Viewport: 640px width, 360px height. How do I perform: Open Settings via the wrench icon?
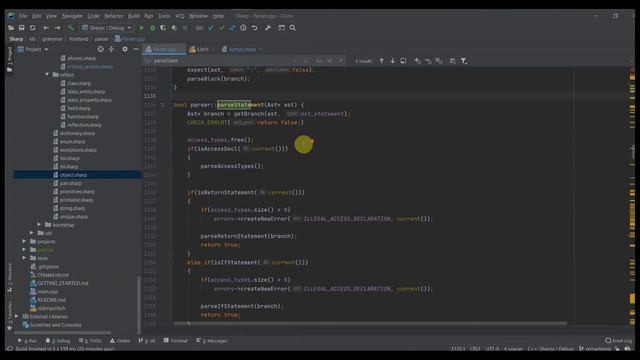click(x=268, y=28)
